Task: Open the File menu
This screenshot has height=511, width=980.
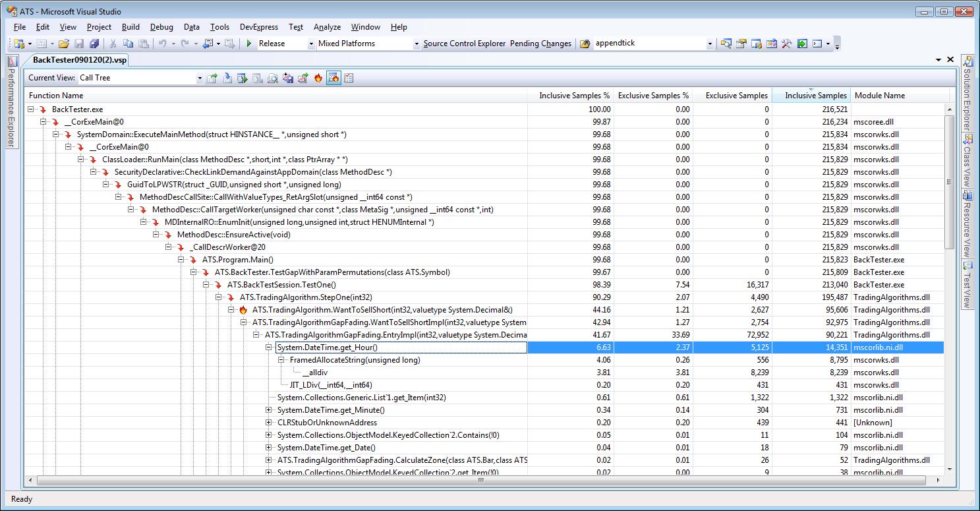Action: (x=20, y=27)
